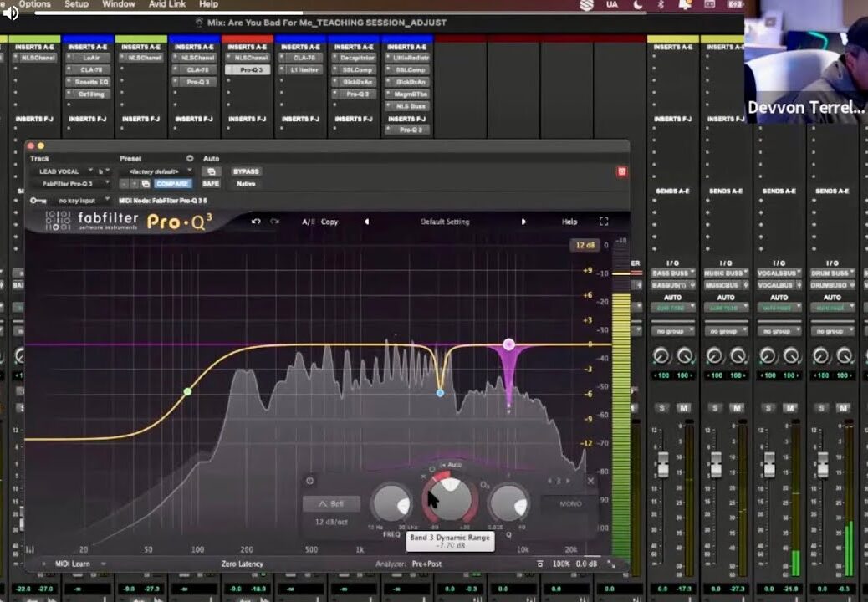The image size is (868, 602).
Task: Open the 12 dB display range dropdown
Action: (585, 245)
